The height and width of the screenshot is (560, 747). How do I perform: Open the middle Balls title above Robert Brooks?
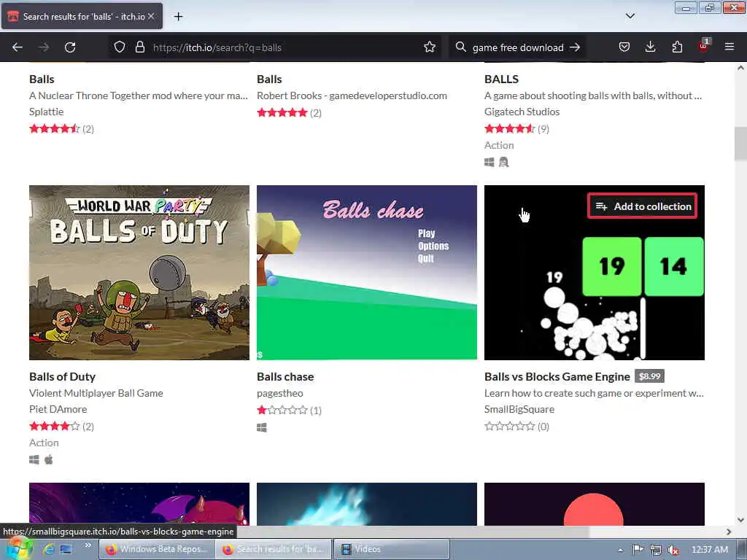click(x=269, y=79)
